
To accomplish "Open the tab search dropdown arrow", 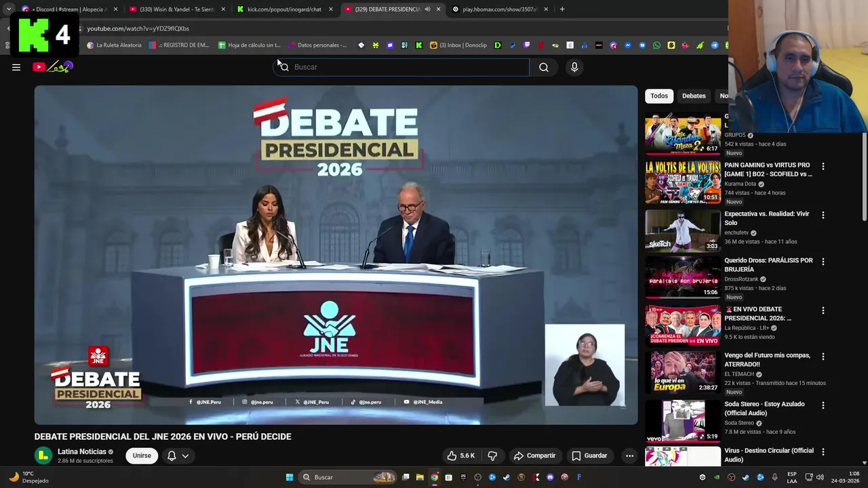I will [9, 9].
